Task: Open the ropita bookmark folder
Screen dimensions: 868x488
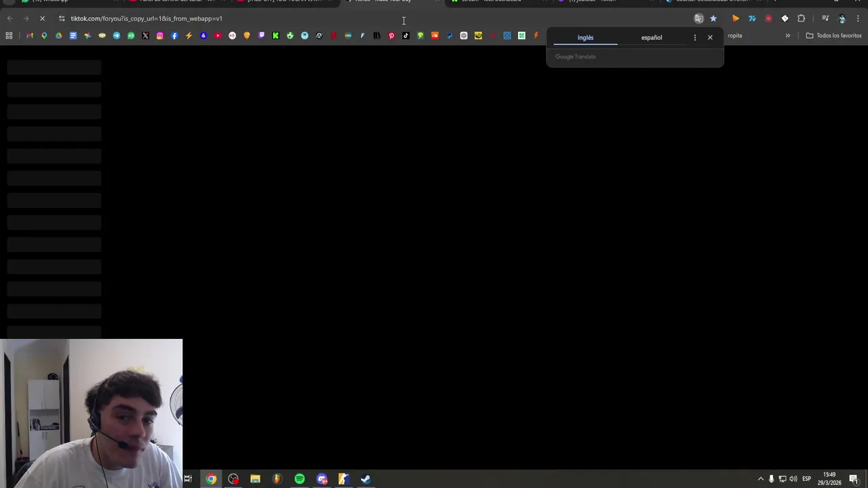Action: pyautogui.click(x=735, y=35)
